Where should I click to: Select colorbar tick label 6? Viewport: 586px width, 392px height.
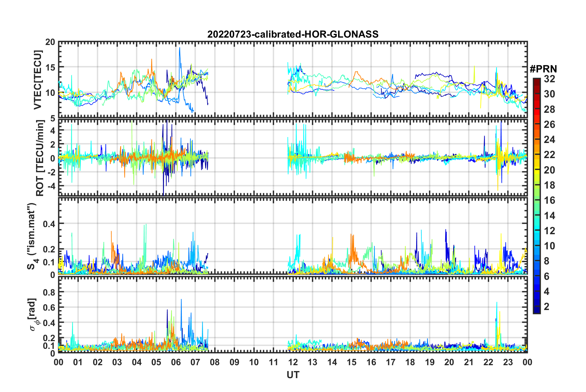click(x=547, y=276)
